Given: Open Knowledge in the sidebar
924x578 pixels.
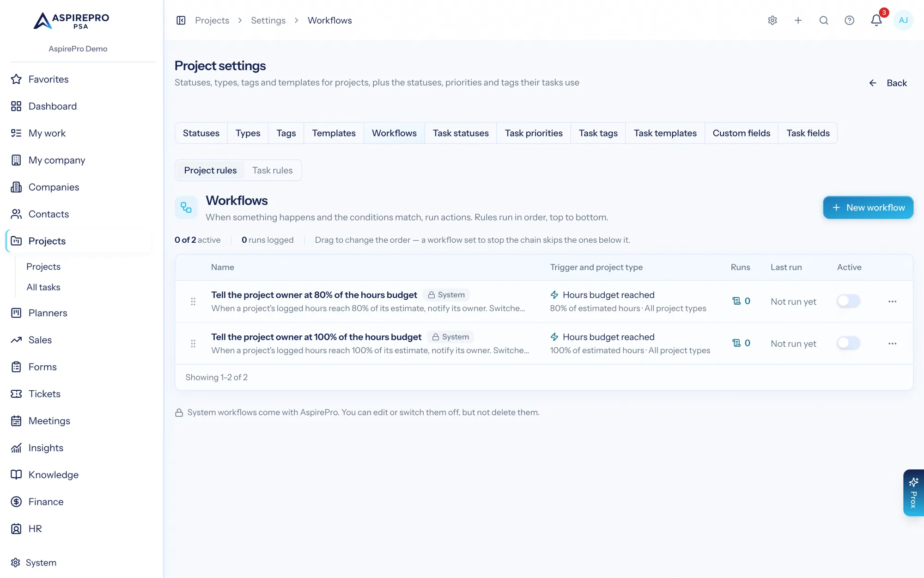Looking at the screenshot, I should pos(79,475).
